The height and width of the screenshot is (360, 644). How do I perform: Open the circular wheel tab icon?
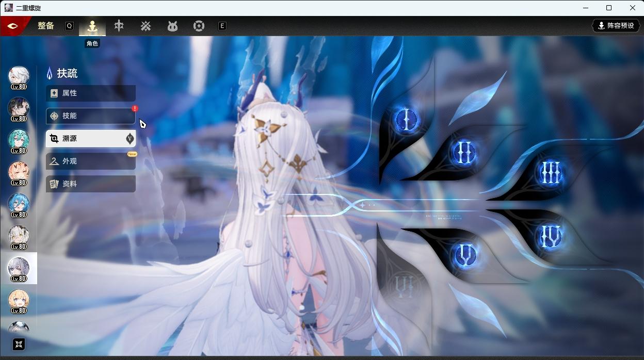click(x=199, y=26)
